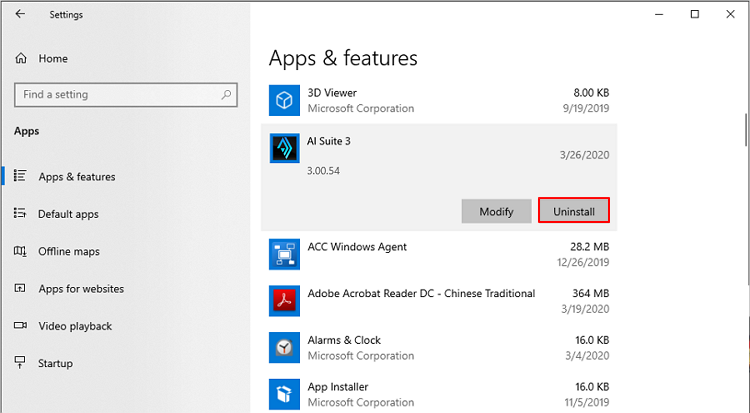Minimize the Settings window
Image resolution: width=750 pixels, height=413 pixels.
click(x=659, y=14)
